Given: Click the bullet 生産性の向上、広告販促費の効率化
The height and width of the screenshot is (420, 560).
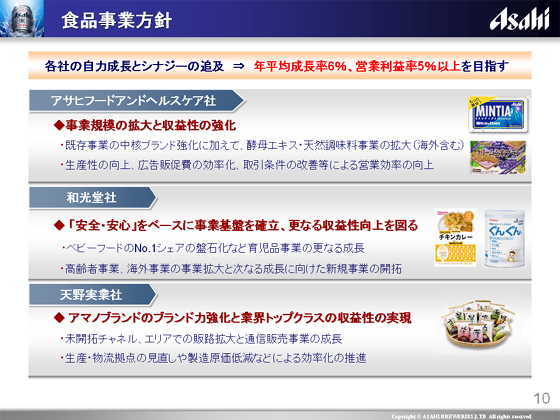Looking at the screenshot, I should (247, 165).
